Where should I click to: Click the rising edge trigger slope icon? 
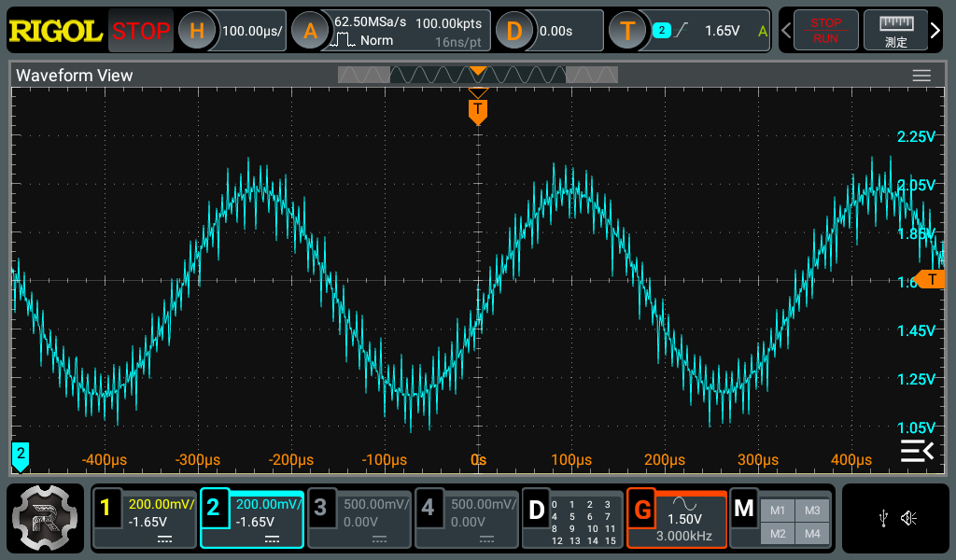(x=682, y=29)
